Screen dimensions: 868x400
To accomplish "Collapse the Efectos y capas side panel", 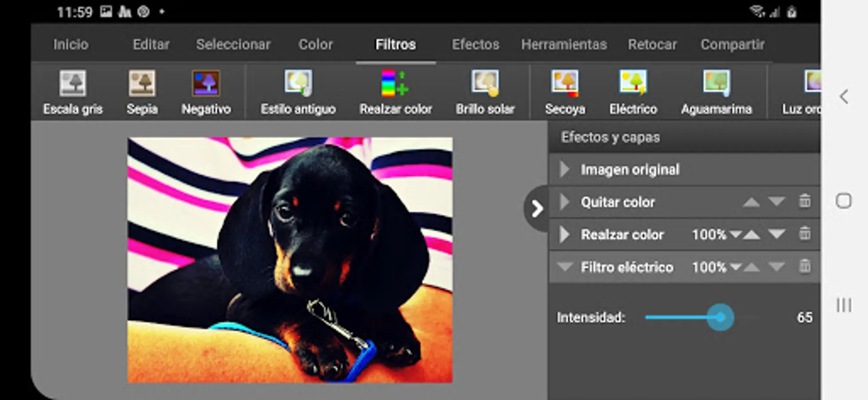I will tap(536, 208).
